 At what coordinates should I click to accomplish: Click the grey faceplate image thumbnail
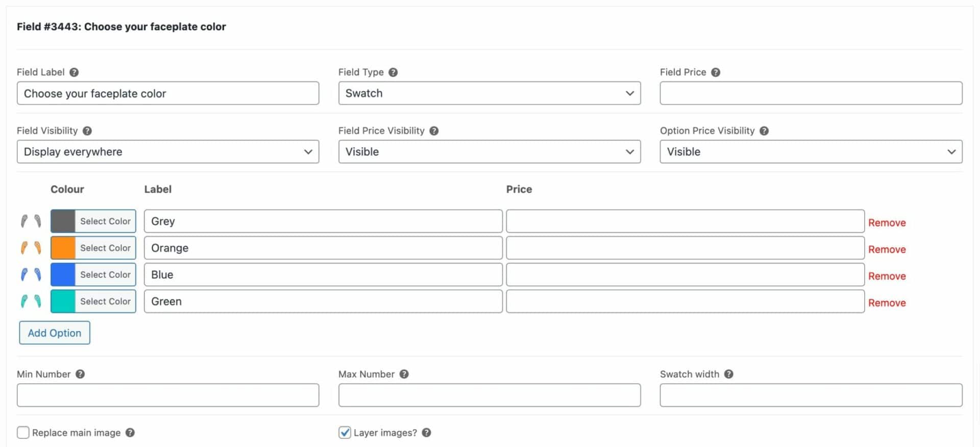coord(31,221)
